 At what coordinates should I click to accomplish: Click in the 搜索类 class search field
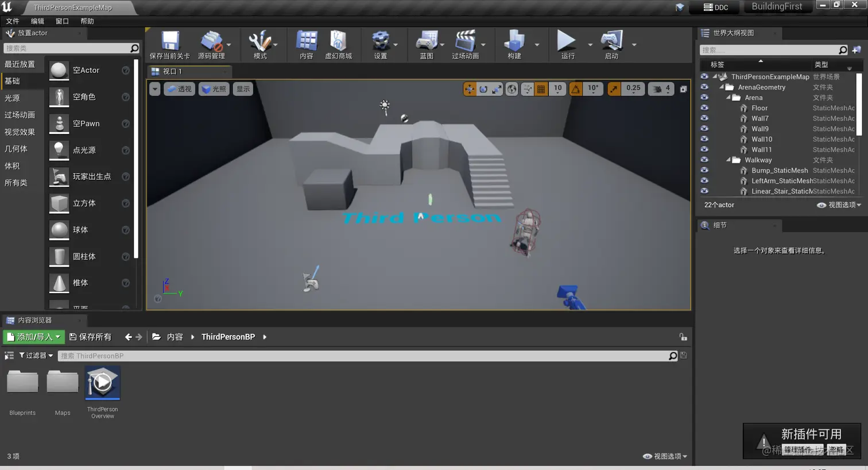click(x=67, y=48)
